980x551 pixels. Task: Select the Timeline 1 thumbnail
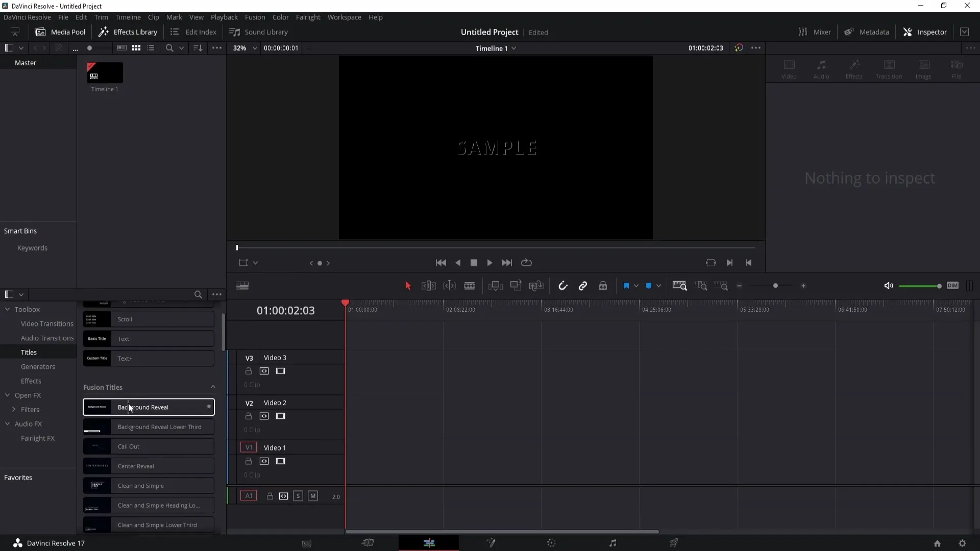105,72
